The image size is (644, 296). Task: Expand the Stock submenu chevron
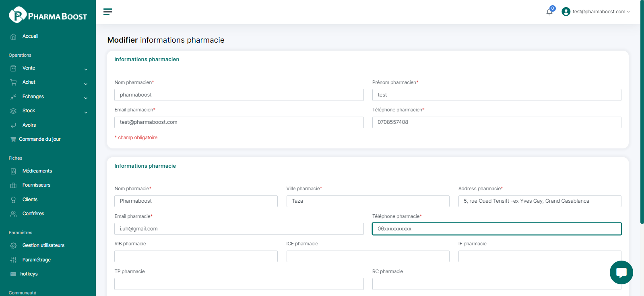coord(86,113)
